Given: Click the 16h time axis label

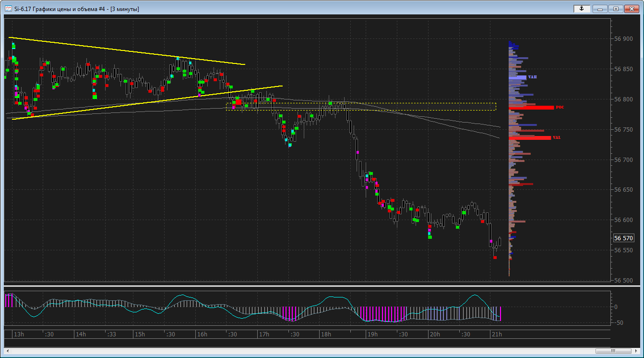Looking at the screenshot, I should pyautogui.click(x=202, y=334).
